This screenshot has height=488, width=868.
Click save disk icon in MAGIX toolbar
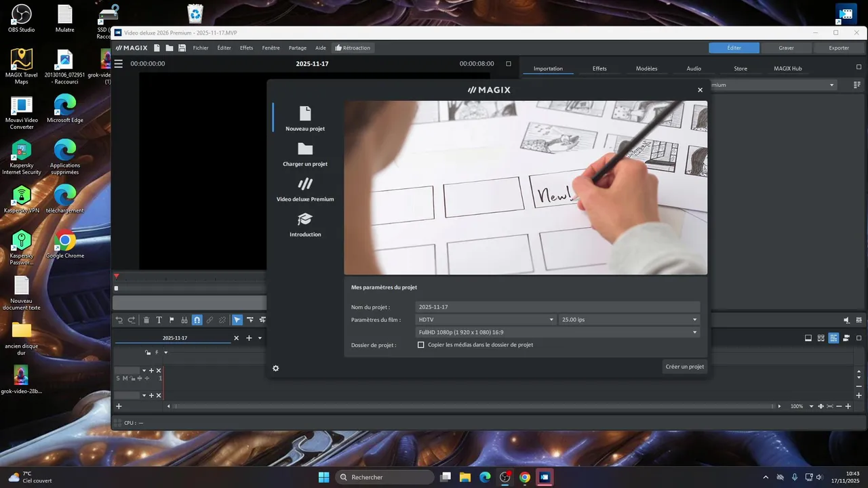[x=182, y=48]
